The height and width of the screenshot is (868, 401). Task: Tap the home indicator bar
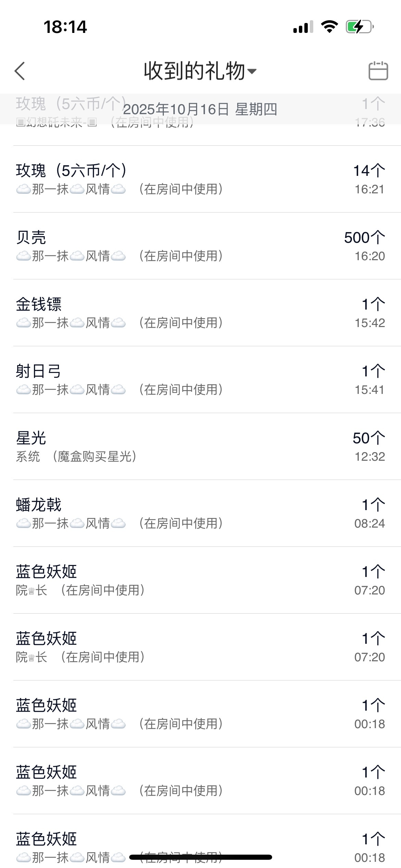(x=200, y=857)
